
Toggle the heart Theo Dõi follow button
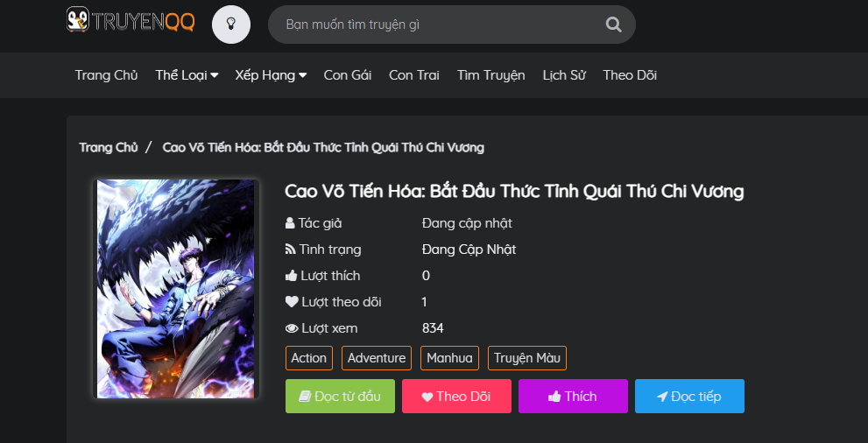(455, 397)
